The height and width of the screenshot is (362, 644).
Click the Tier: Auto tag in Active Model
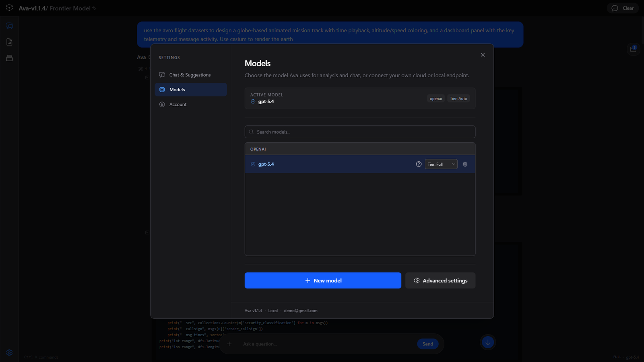point(458,99)
